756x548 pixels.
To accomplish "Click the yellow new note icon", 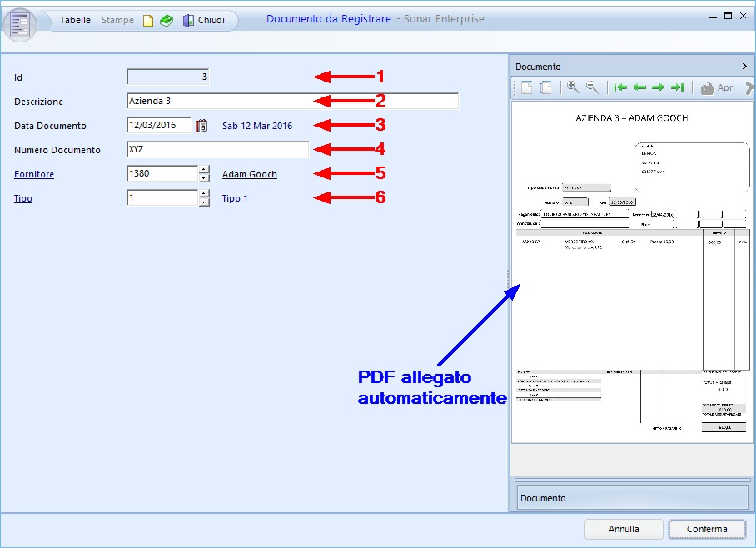I will (148, 21).
